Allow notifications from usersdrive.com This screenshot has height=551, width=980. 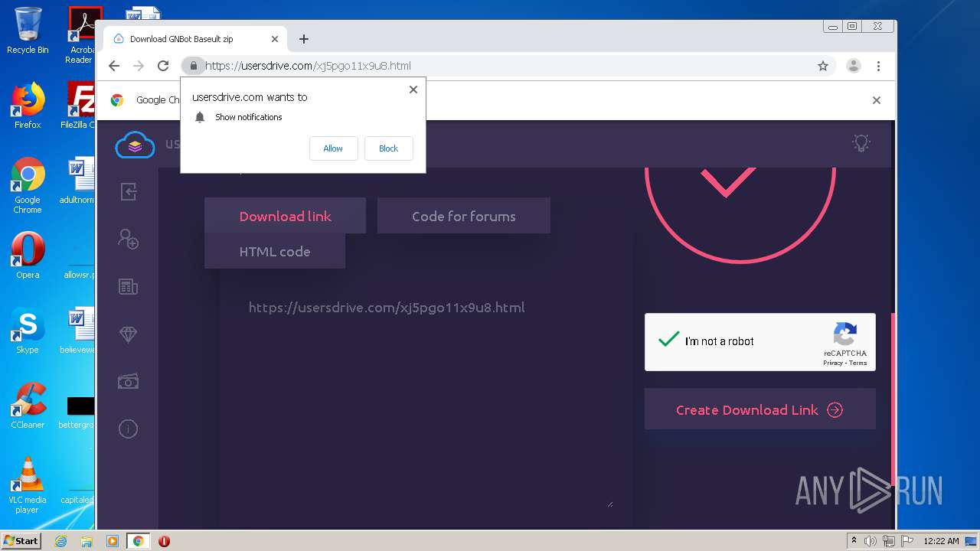333,148
